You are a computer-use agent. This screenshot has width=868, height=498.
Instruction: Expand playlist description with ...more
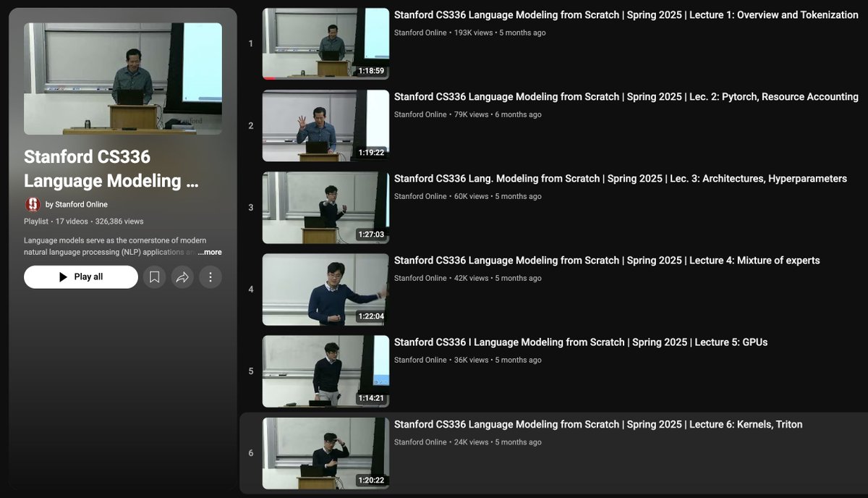pyautogui.click(x=210, y=253)
